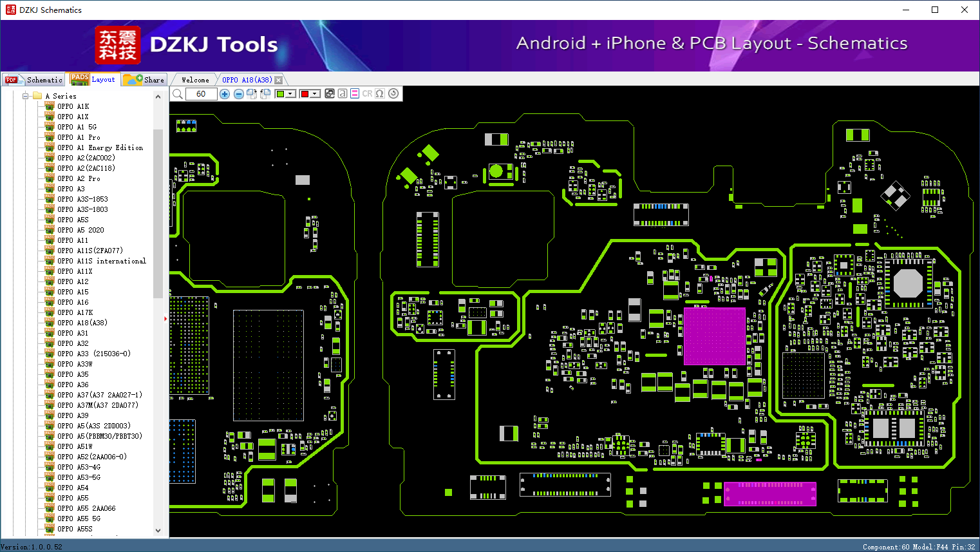Rotate the board view clockwise
980x552 pixels.
[x=252, y=94]
